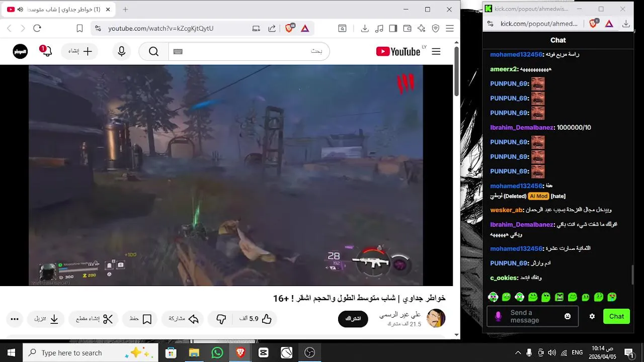
Task: Open the Brave main menu in the YouTube window
Action: point(450,29)
